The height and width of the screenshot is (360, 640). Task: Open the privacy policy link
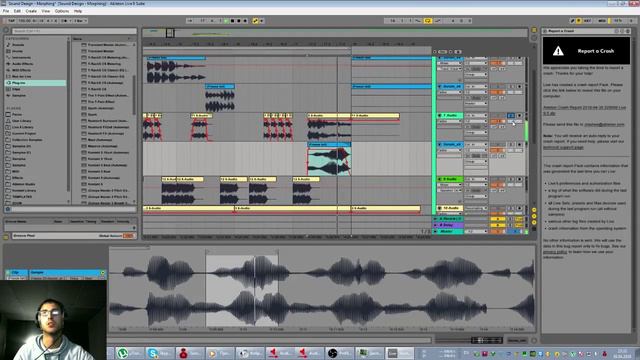coord(555,252)
